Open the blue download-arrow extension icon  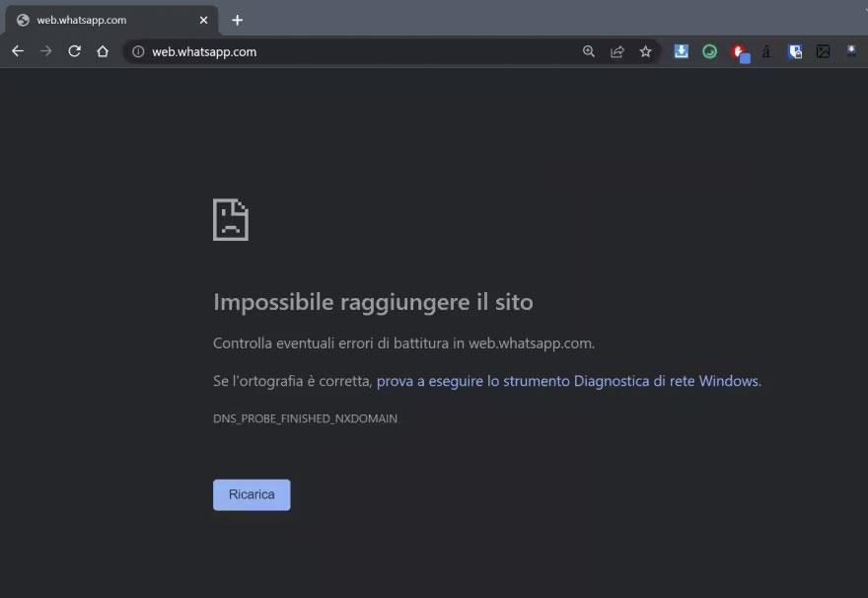pos(681,51)
